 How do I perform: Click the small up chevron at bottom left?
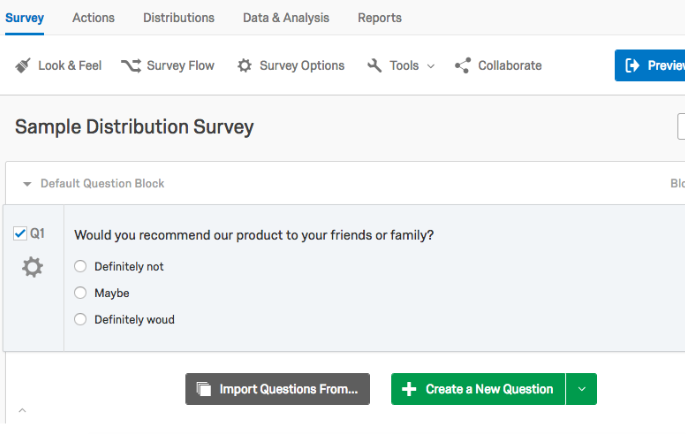[22, 410]
